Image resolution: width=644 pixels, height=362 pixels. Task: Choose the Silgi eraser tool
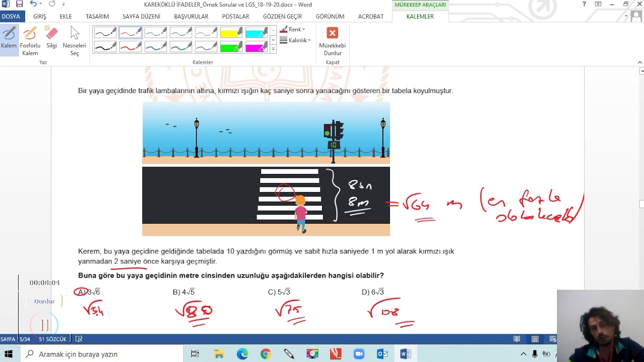[x=52, y=38]
